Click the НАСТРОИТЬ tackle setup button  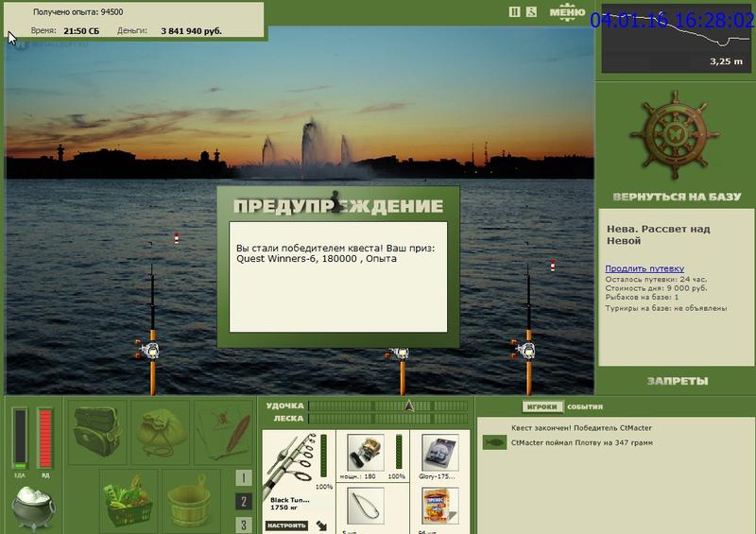tap(286, 525)
